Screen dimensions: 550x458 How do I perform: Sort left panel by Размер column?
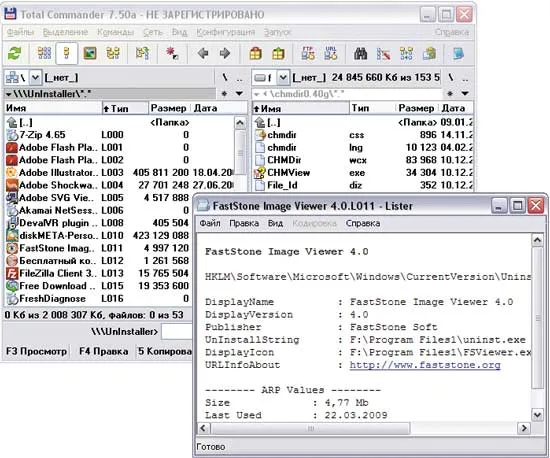[x=169, y=108]
